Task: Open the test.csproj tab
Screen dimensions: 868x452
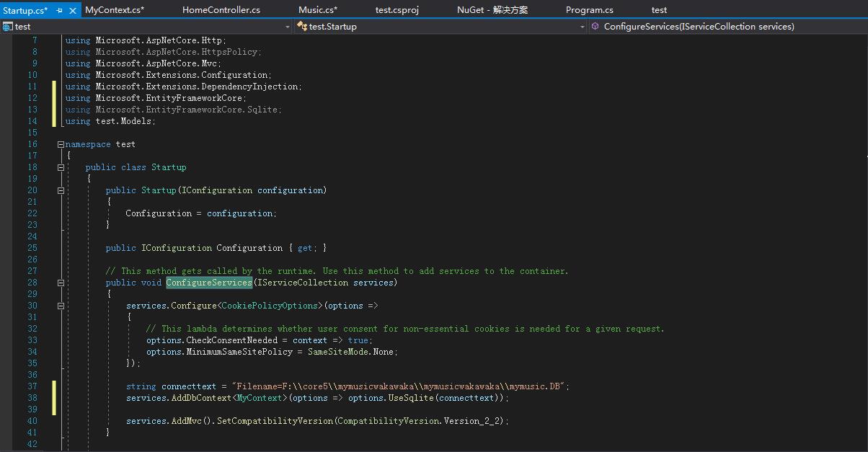Action: [397, 10]
